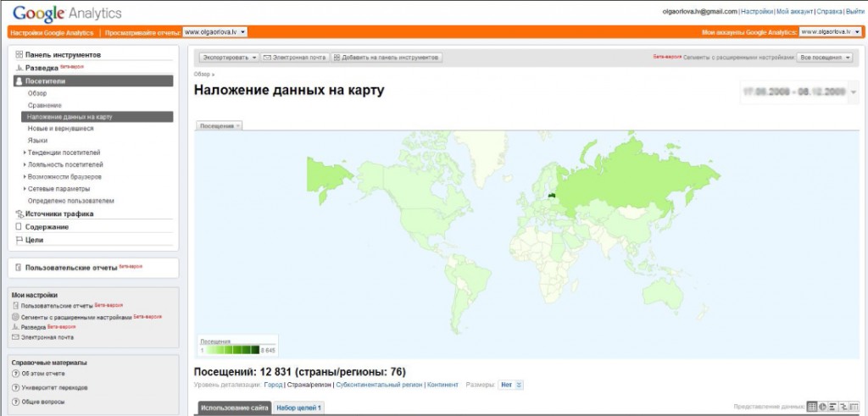
Task: Click the Источники трафика icon
Action: click(20, 214)
